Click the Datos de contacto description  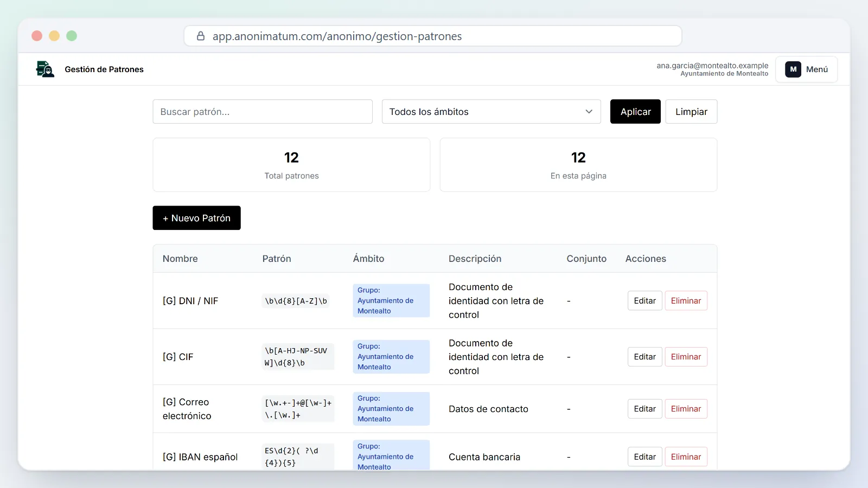coord(488,409)
